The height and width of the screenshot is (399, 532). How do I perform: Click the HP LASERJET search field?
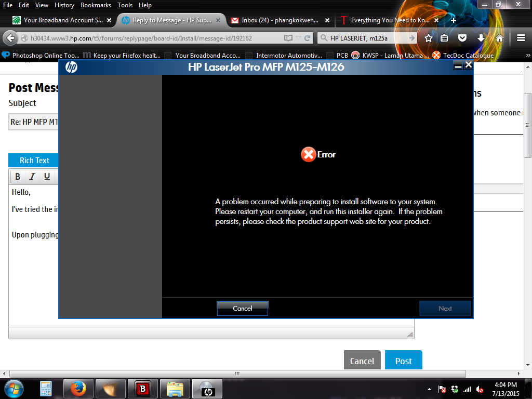(367, 38)
